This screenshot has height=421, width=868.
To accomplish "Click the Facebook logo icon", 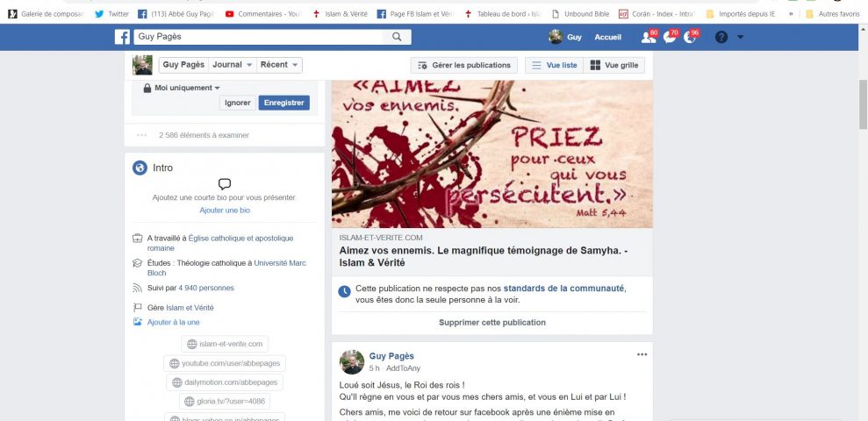I will [122, 37].
